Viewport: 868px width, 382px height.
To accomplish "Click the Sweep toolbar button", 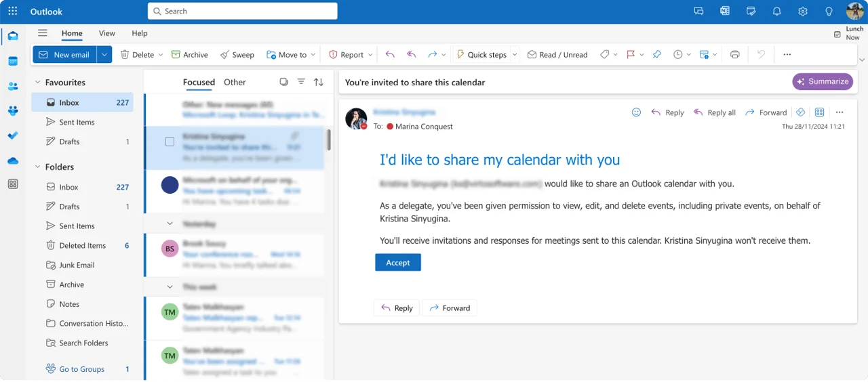I will [x=237, y=55].
